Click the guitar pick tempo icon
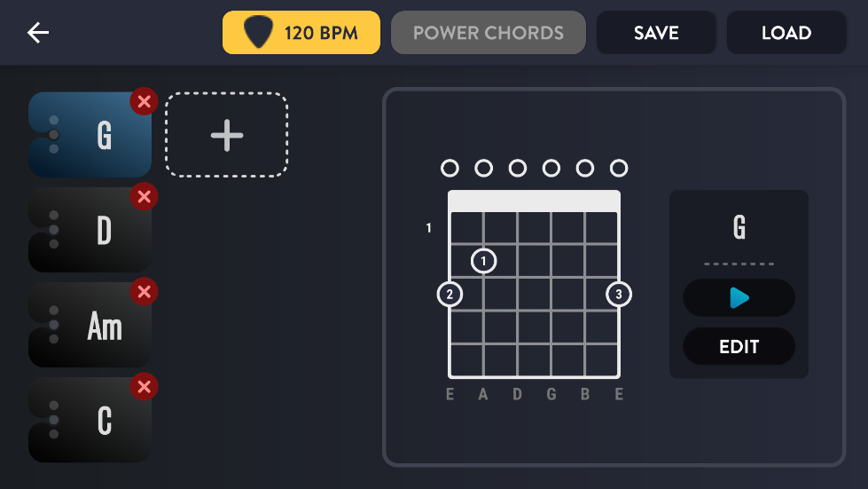Screen dimensions: 868x489 [x=259, y=32]
